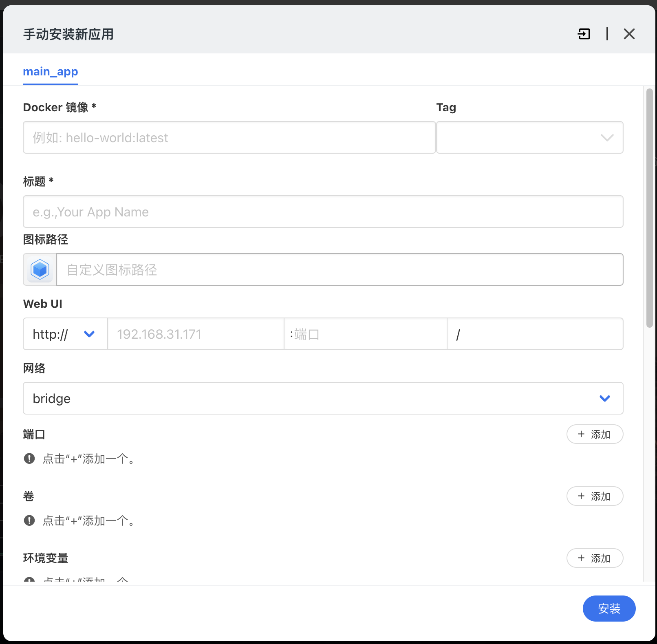Click the blue cube app icon preview
The width and height of the screenshot is (657, 644).
tap(40, 269)
